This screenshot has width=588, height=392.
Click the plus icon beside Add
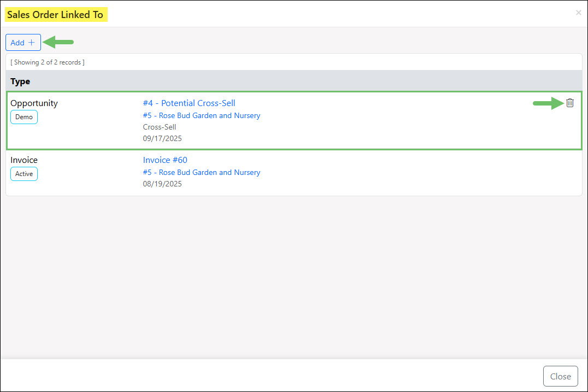tap(32, 42)
